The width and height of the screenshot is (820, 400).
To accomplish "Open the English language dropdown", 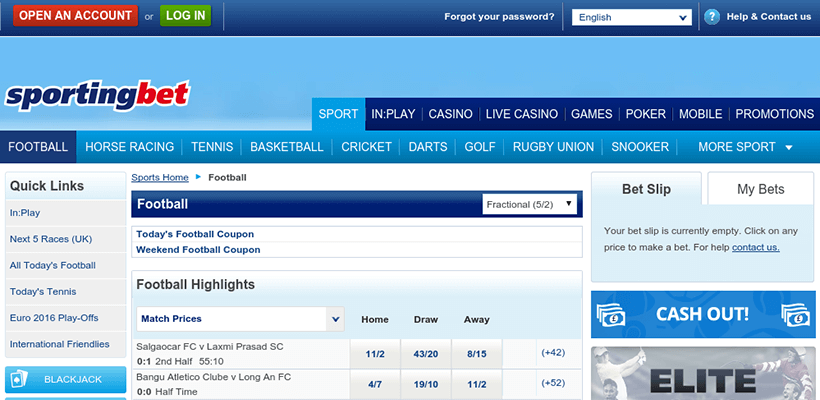I will [632, 17].
